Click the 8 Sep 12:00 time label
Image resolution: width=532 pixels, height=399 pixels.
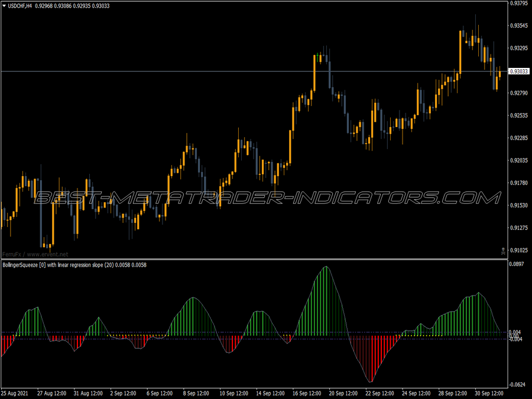[x=196, y=394]
